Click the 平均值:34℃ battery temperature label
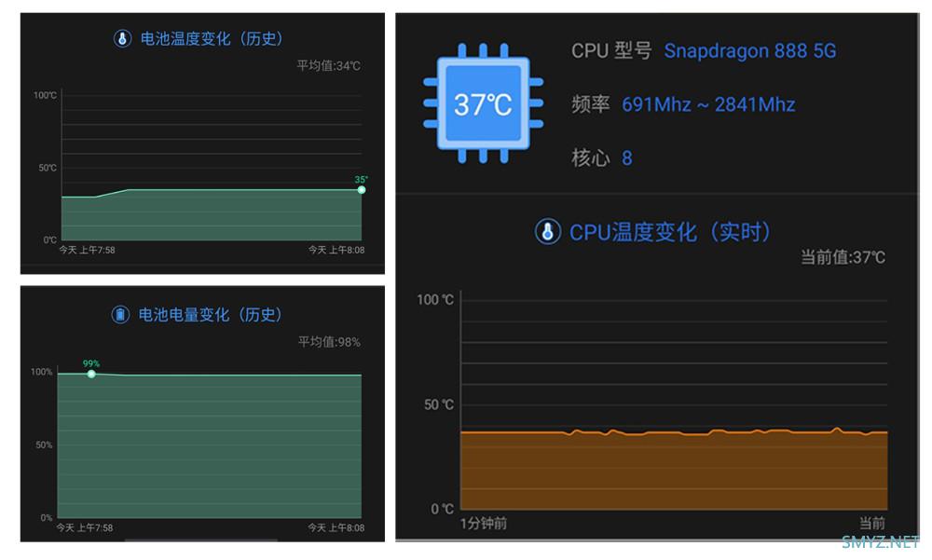Image resolution: width=932 pixels, height=560 pixels. tap(328, 65)
